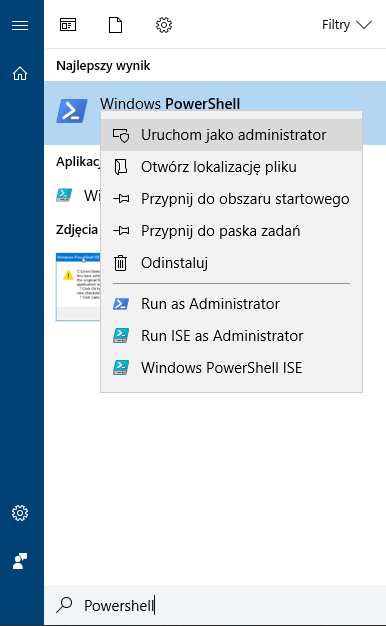Select Uruchom jako administrator
Screen dimensions: 386x626
pos(232,135)
